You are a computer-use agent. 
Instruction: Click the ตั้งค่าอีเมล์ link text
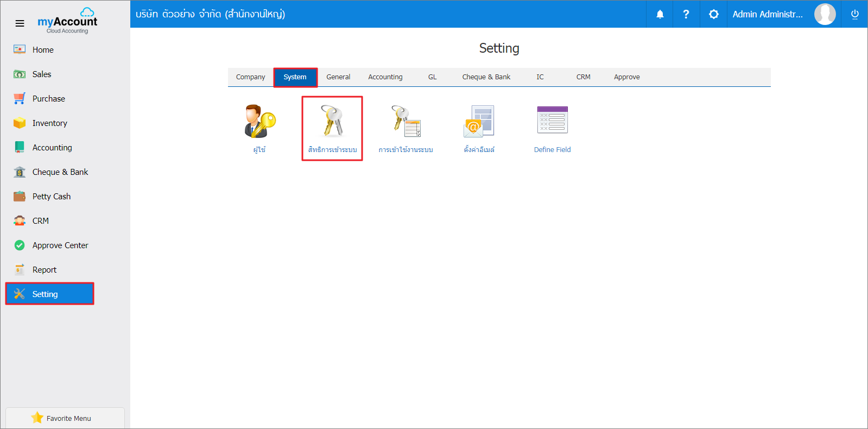[x=479, y=150]
